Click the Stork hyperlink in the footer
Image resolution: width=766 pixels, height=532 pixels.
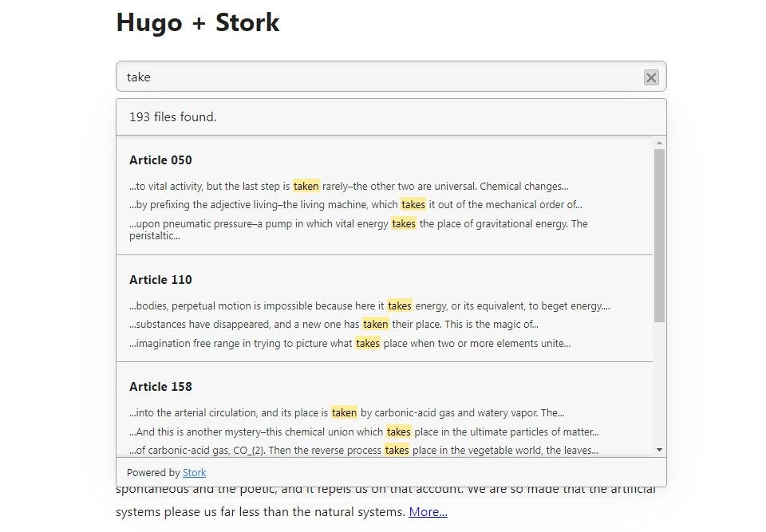click(195, 472)
